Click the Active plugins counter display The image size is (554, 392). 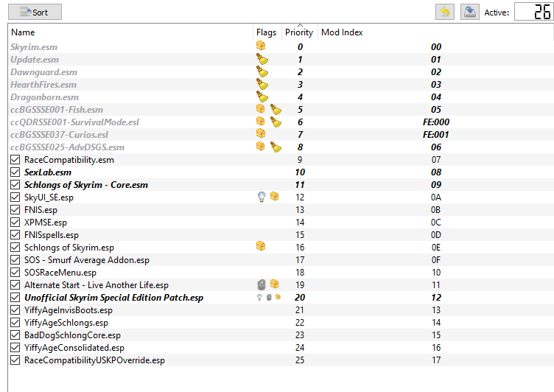[x=534, y=12]
